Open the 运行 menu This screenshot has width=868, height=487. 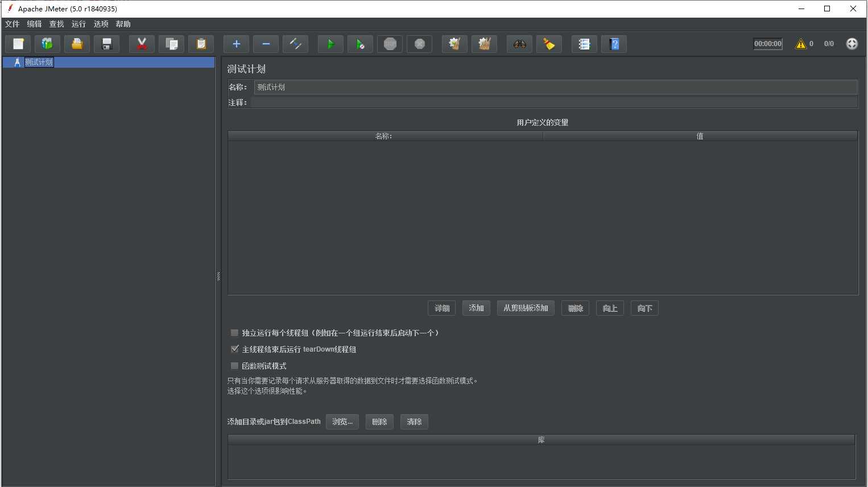pos(78,24)
